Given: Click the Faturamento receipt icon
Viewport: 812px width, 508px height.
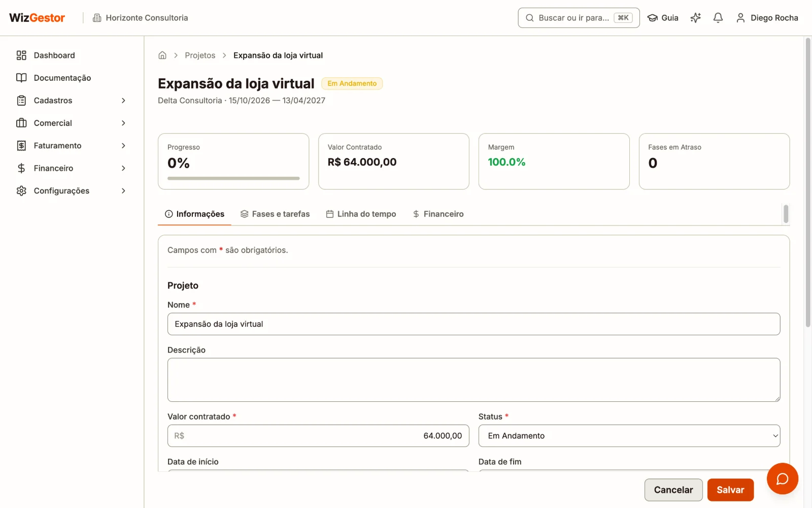Looking at the screenshot, I should pos(21,146).
